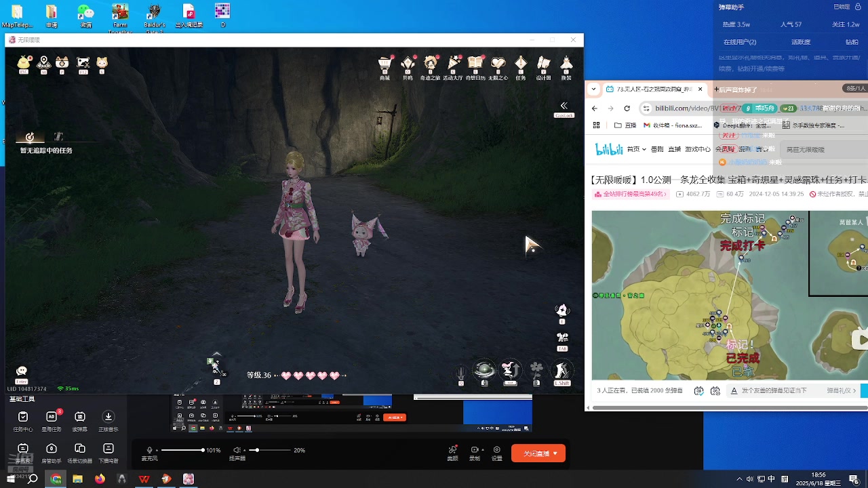Open the 百播 bookmark folder
The width and height of the screenshot is (868, 488).
pos(625,125)
